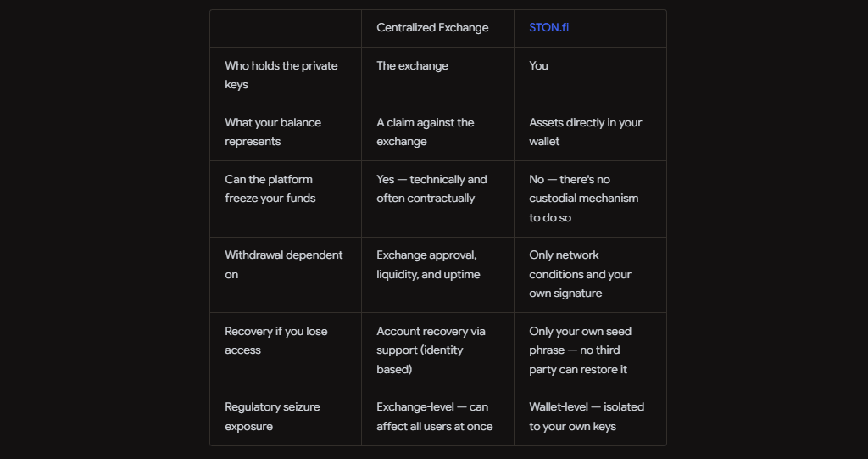This screenshot has height=459, width=868.
Task: Open the STON.fi link in table header
Action: click(548, 28)
